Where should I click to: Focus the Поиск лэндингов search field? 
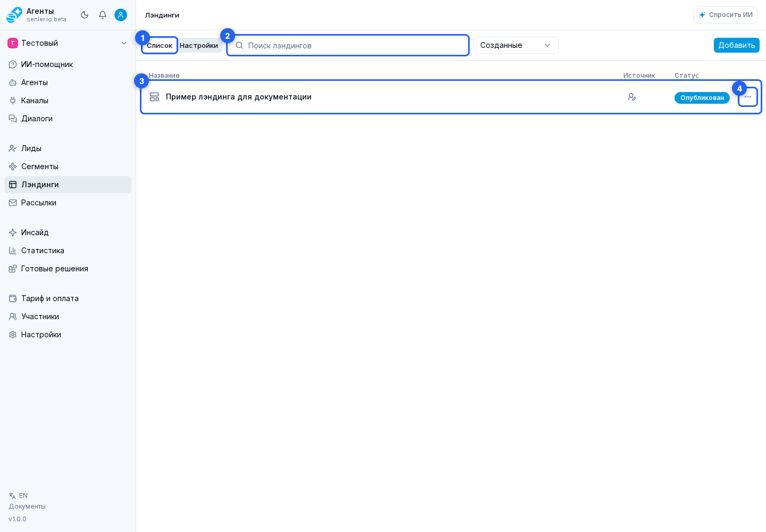point(348,45)
